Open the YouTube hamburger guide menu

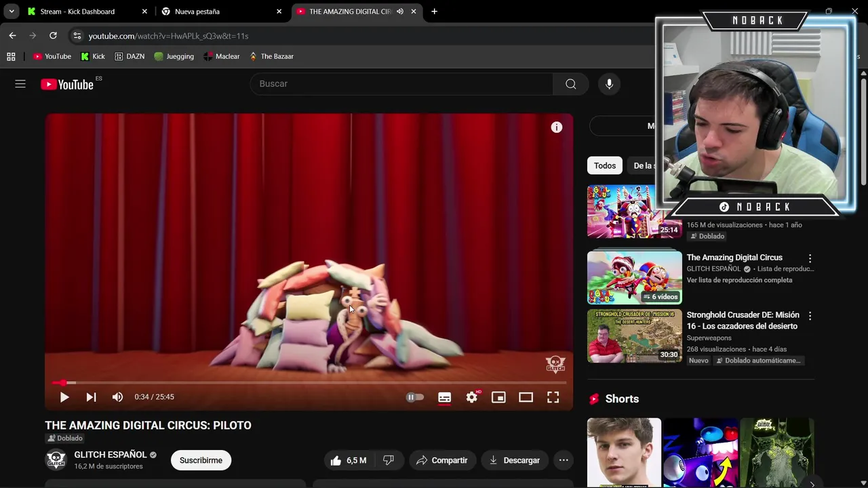click(20, 84)
